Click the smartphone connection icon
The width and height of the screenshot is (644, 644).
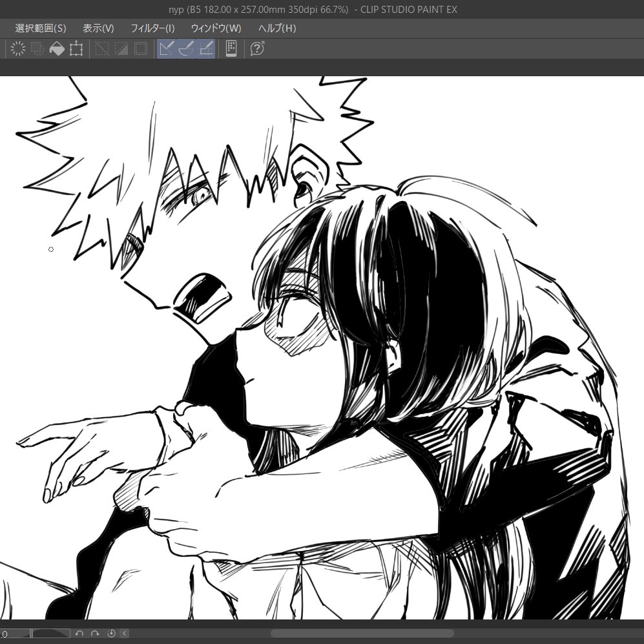coord(231,48)
